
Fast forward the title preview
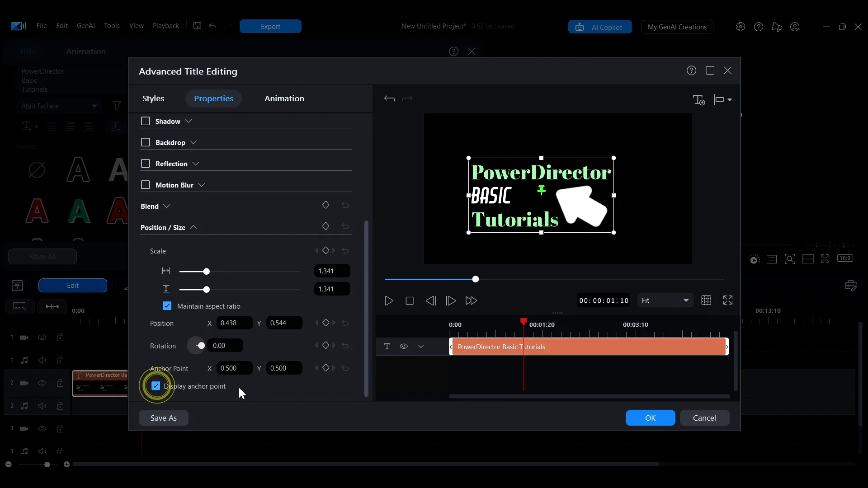(471, 301)
